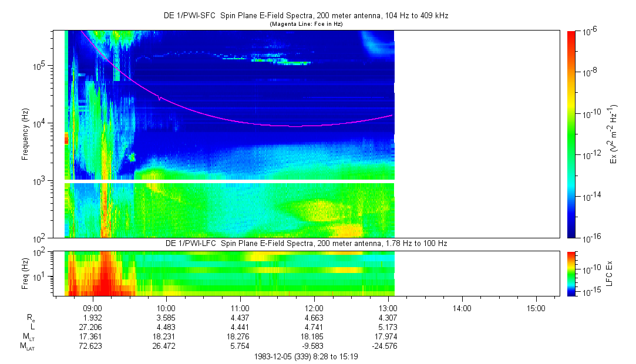Click the L value 27.206 in ephemeris table
This screenshot has width=636, height=364.
92,326
